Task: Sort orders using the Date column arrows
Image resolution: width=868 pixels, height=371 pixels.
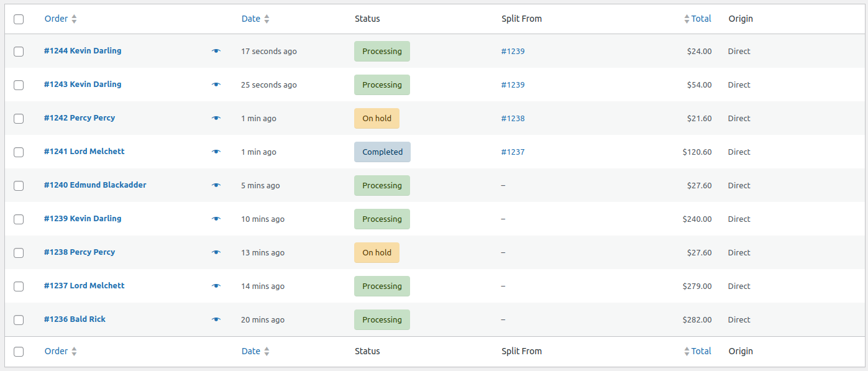Action: point(267,19)
